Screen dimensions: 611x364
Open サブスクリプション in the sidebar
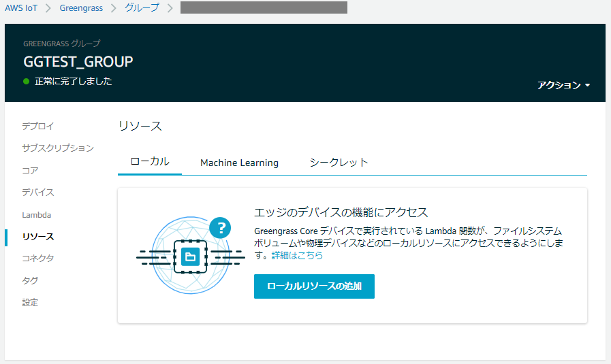pyautogui.click(x=58, y=148)
